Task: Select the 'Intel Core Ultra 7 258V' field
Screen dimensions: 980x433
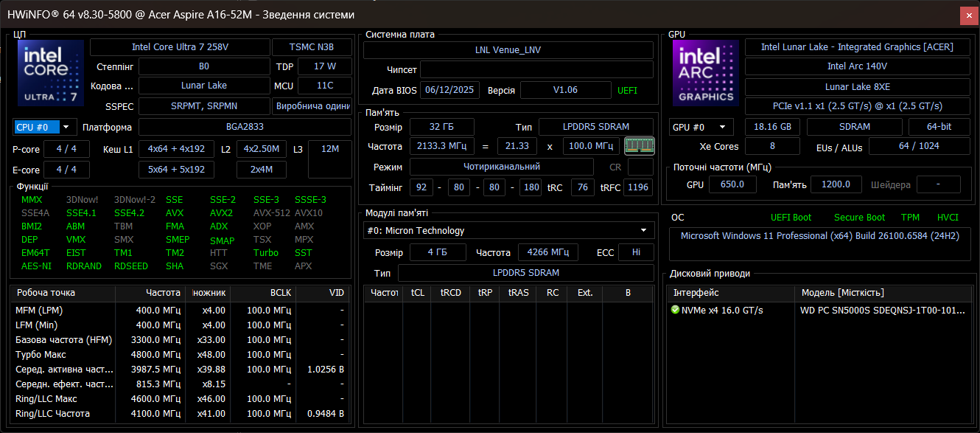Action: [180, 47]
